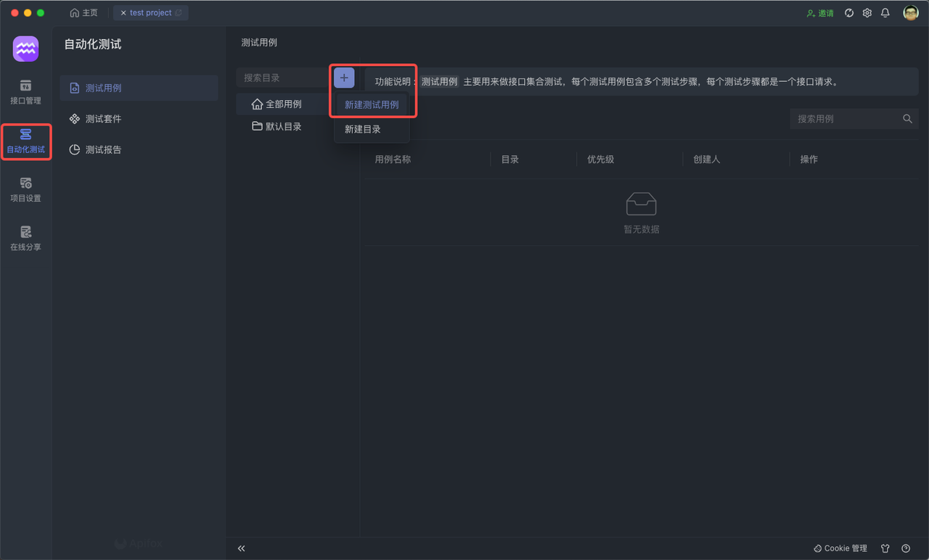Click the 暂无数据 empty inbox icon

(x=642, y=205)
